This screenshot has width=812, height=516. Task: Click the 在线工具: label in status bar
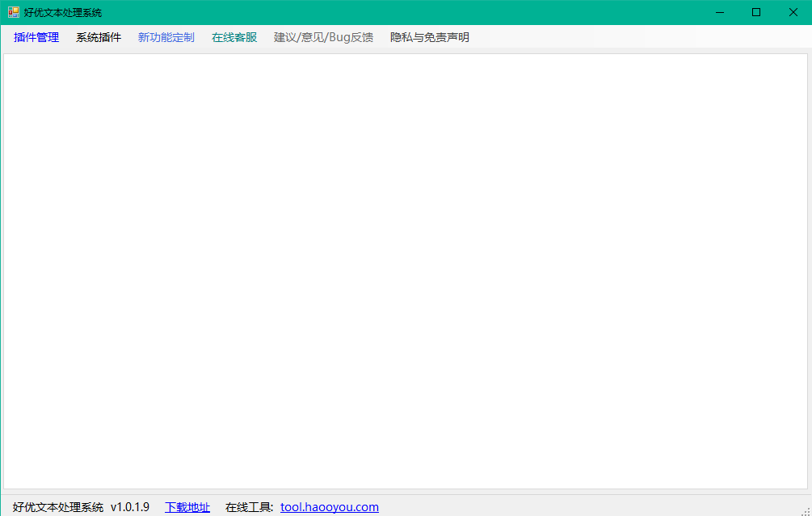click(249, 507)
